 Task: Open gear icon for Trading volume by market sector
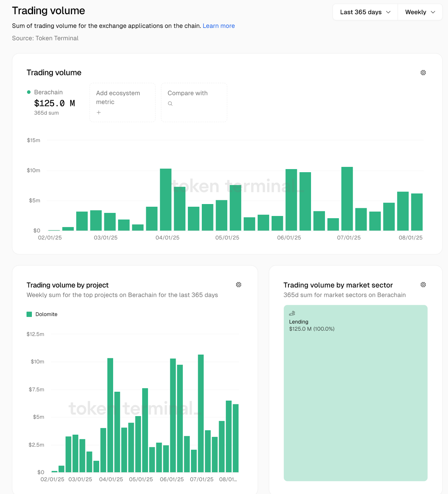(x=423, y=285)
